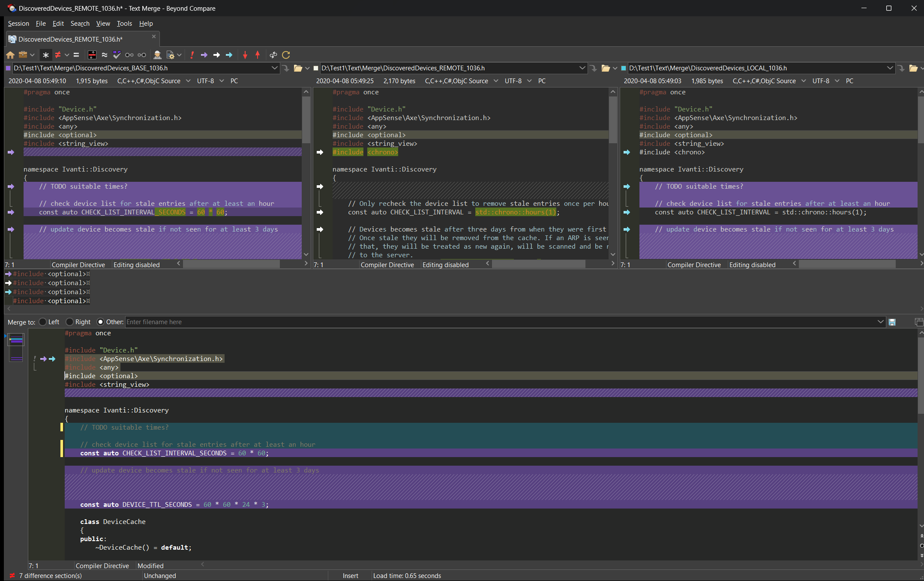Open the Help menu
Viewport: 924px width, 581px height.
point(146,24)
